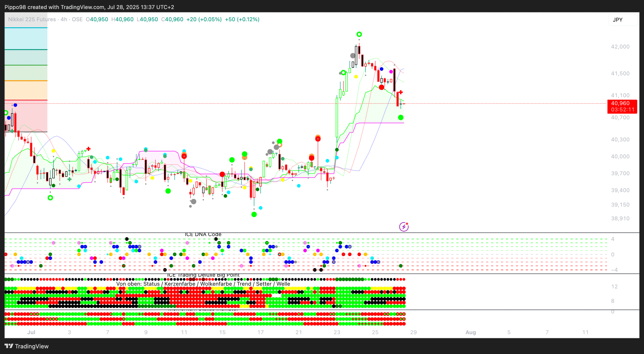Image resolution: width=644 pixels, height=354 pixels.
Task: Click the ICE Trading Deluxe Big Point title
Action: pyautogui.click(x=203, y=275)
